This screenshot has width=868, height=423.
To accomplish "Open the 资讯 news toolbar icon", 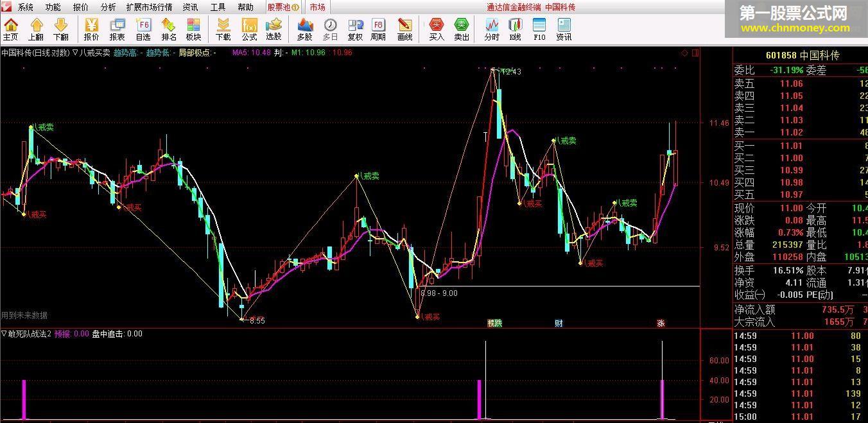I will [564, 30].
